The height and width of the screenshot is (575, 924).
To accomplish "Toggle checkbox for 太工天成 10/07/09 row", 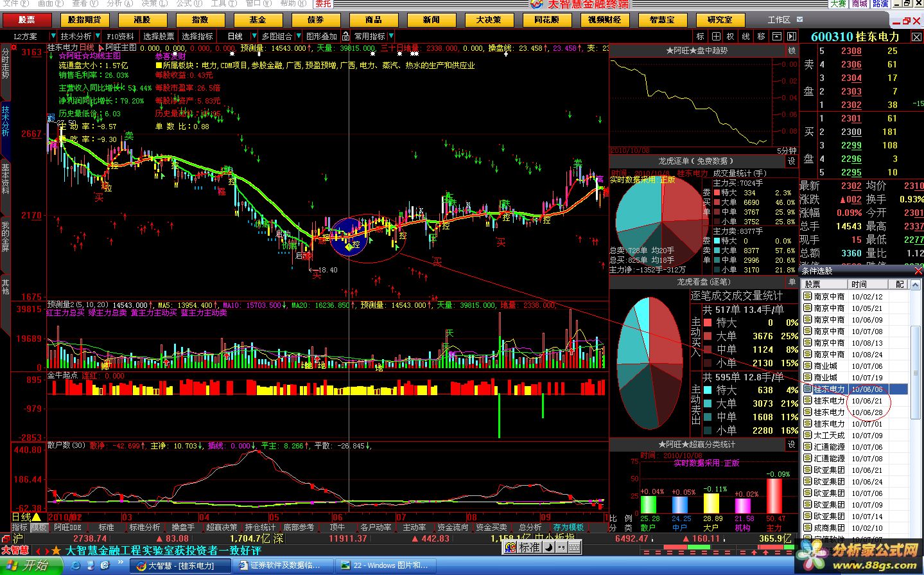I will coord(808,435).
